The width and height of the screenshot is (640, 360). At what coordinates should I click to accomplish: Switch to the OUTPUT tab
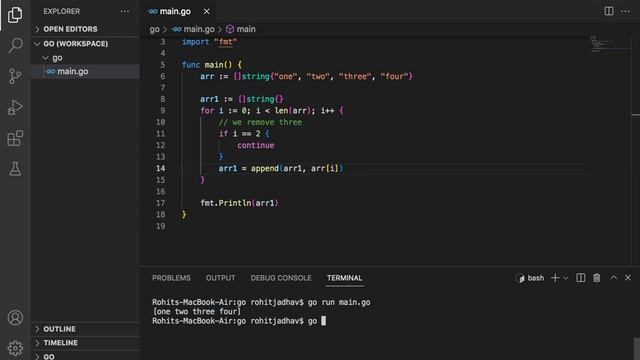point(220,278)
